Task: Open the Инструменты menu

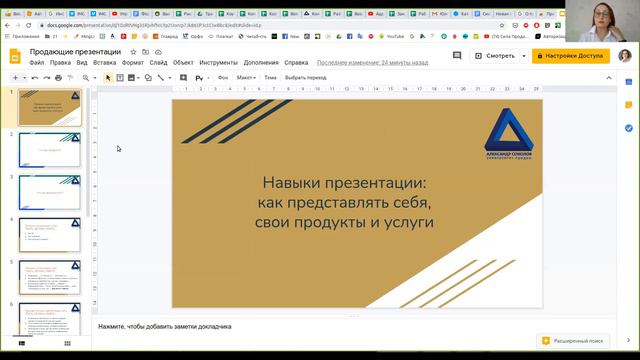Action: (x=218, y=62)
